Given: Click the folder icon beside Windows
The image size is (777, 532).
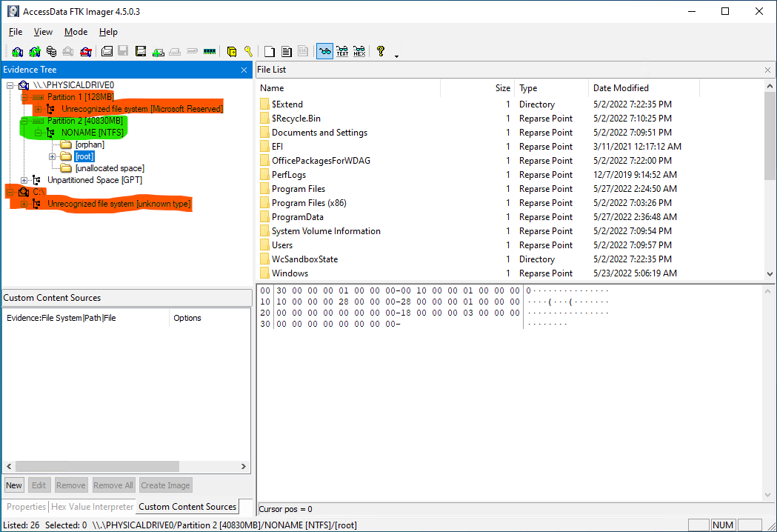Looking at the screenshot, I should [x=264, y=273].
